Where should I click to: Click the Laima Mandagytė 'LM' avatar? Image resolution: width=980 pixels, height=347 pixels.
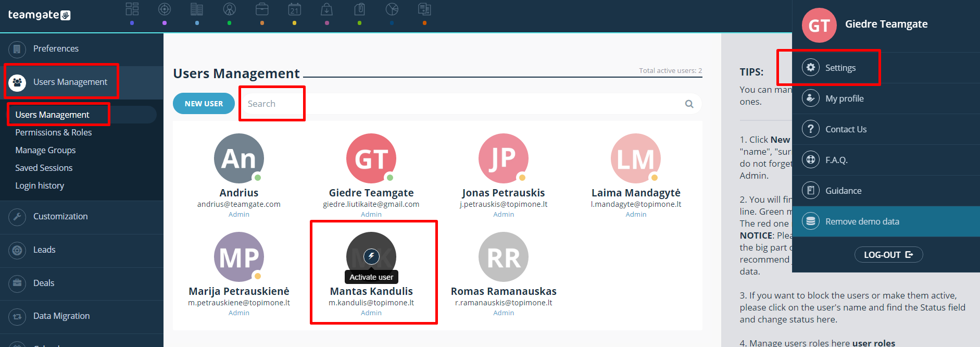(636, 158)
